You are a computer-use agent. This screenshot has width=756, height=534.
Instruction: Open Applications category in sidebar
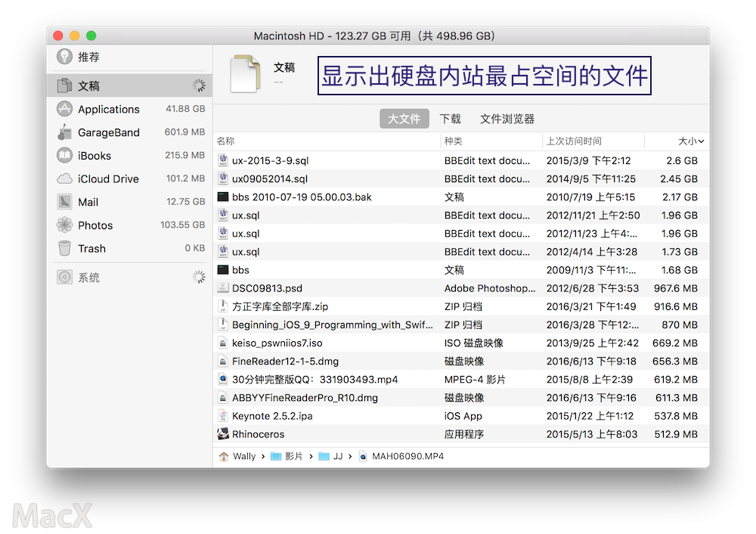coord(130,109)
